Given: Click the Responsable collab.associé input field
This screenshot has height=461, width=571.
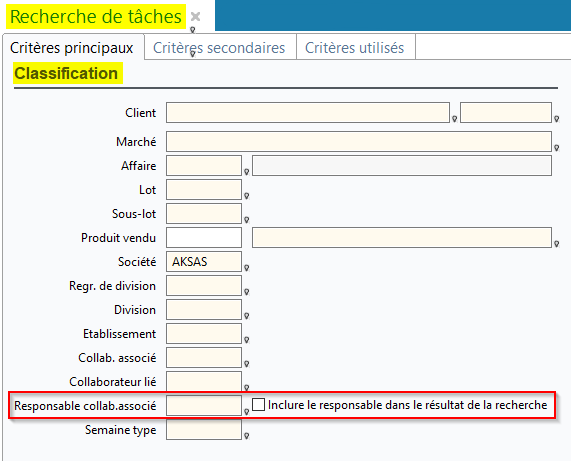Looking at the screenshot, I should (x=204, y=405).
